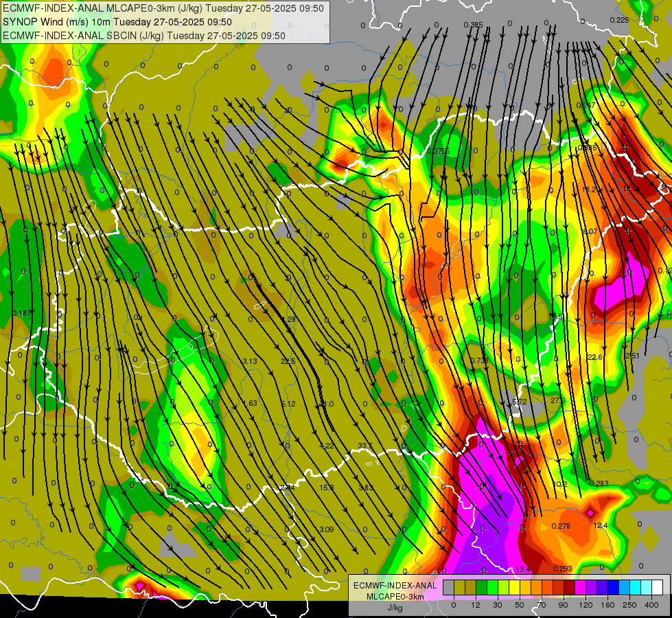Click the '0.283' value on the map

click(599, 483)
